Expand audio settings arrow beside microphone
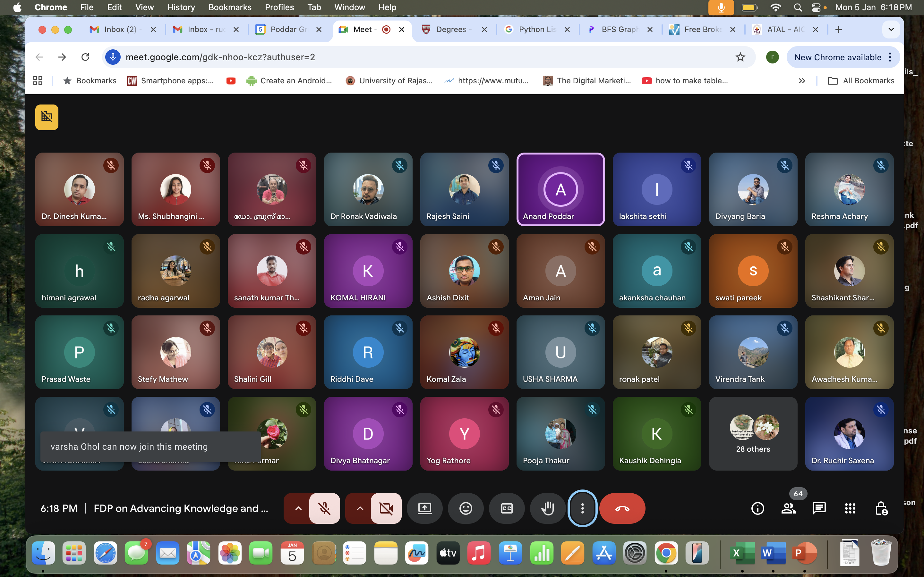924x577 pixels. point(298,508)
